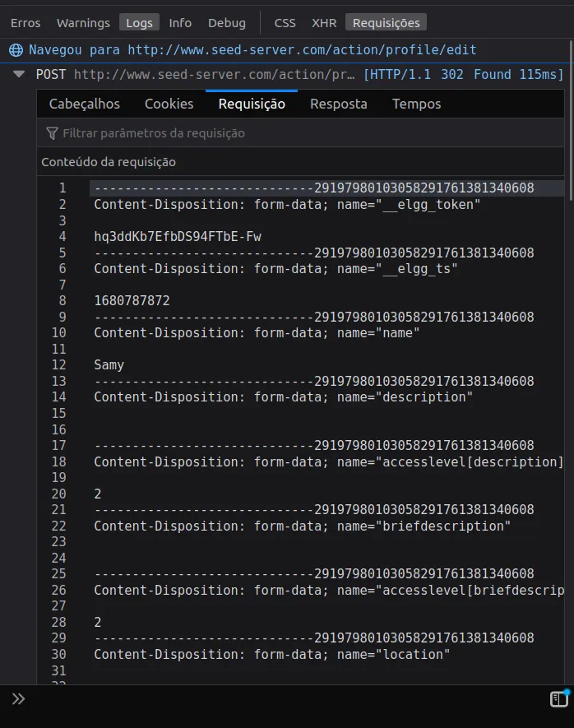Image resolution: width=574 pixels, height=728 pixels.
Task: Toggle the Warnings filter
Action: click(83, 23)
